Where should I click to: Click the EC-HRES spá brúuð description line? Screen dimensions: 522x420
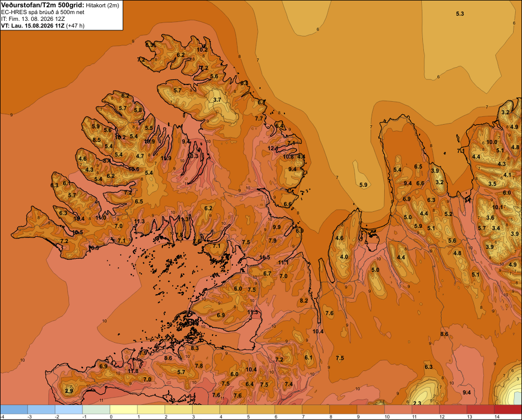tap(43, 13)
